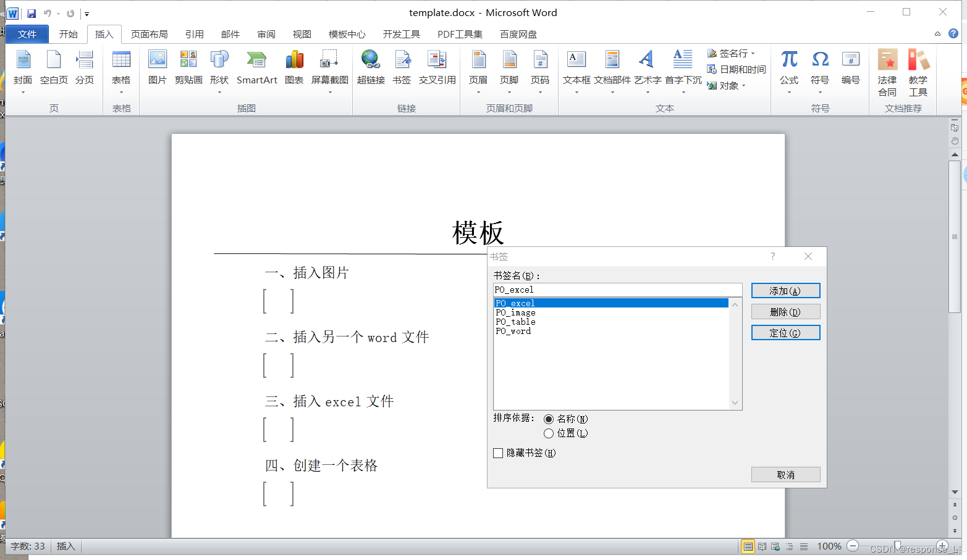The width and height of the screenshot is (967, 560).
Task: Switch to draft view in status bar
Action: click(803, 546)
